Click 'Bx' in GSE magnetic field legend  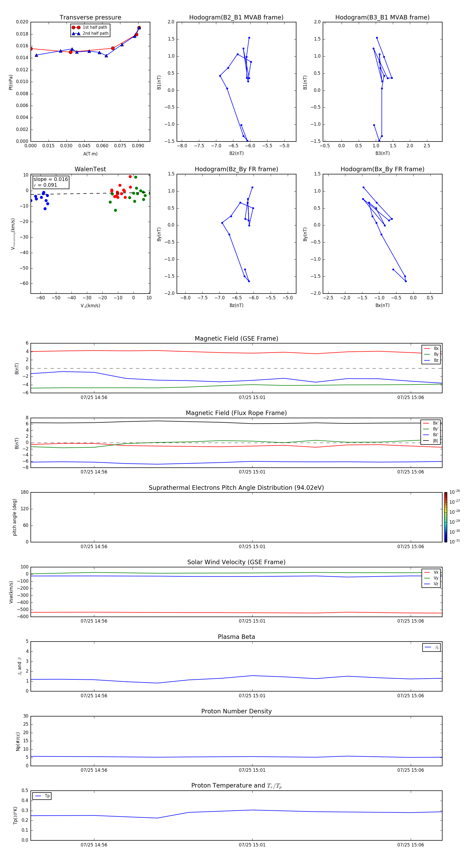(436, 349)
